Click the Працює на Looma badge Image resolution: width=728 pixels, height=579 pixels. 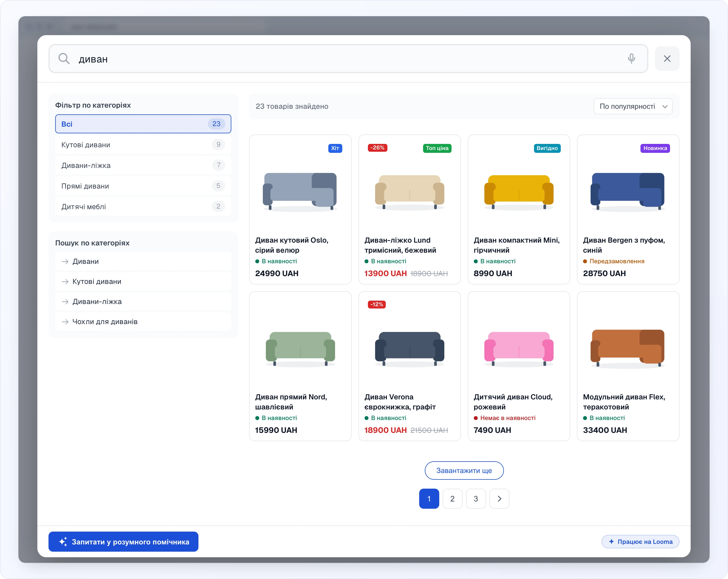(640, 542)
